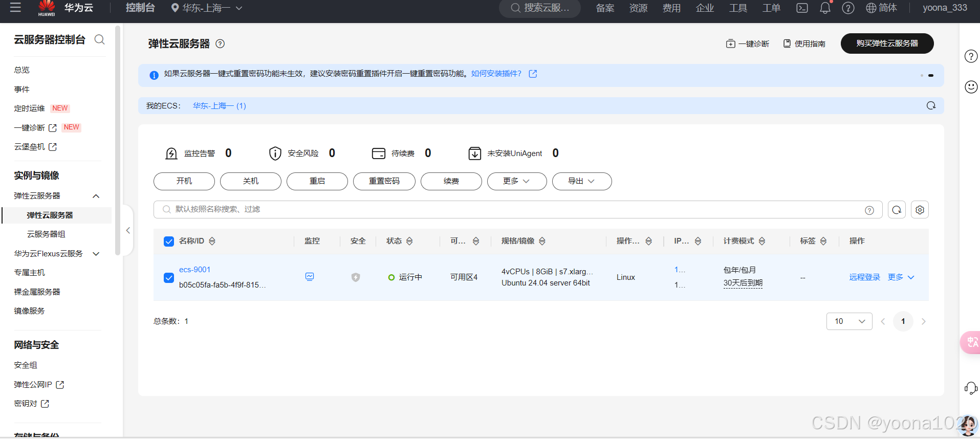Open external link icon after 如何安装插件

click(533, 74)
